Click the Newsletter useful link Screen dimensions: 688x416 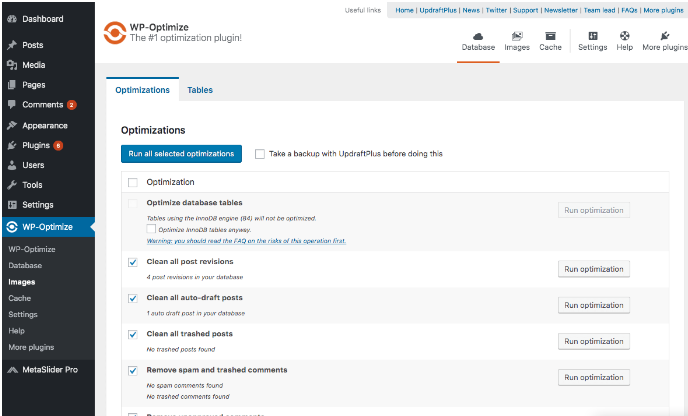pos(561,10)
